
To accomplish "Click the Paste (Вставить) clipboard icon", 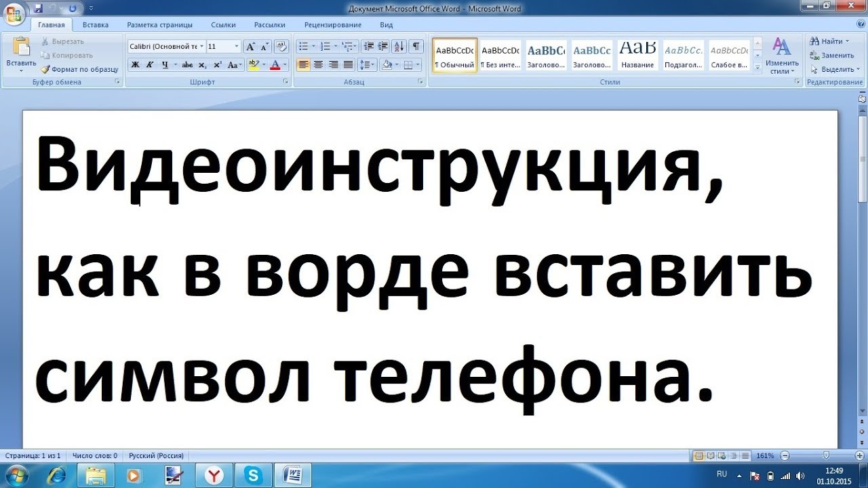I will click(x=21, y=47).
